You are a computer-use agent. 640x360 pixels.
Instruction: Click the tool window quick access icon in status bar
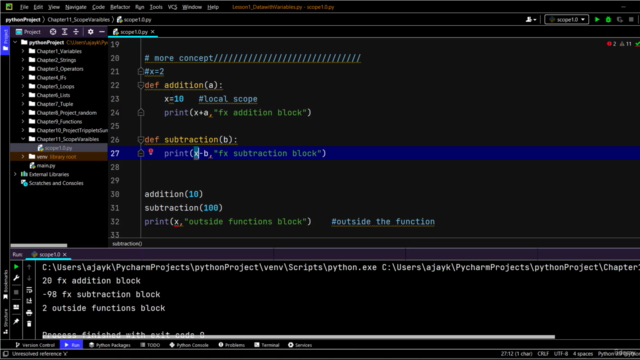tap(5, 354)
